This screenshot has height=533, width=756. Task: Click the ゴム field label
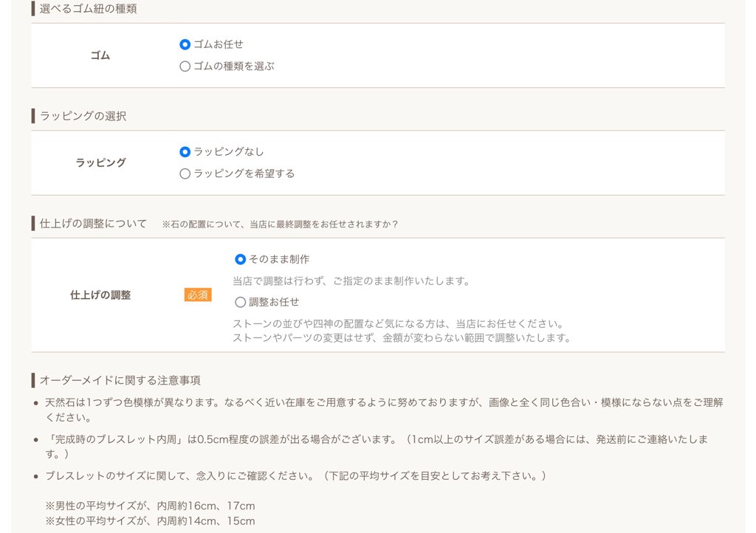click(x=101, y=55)
